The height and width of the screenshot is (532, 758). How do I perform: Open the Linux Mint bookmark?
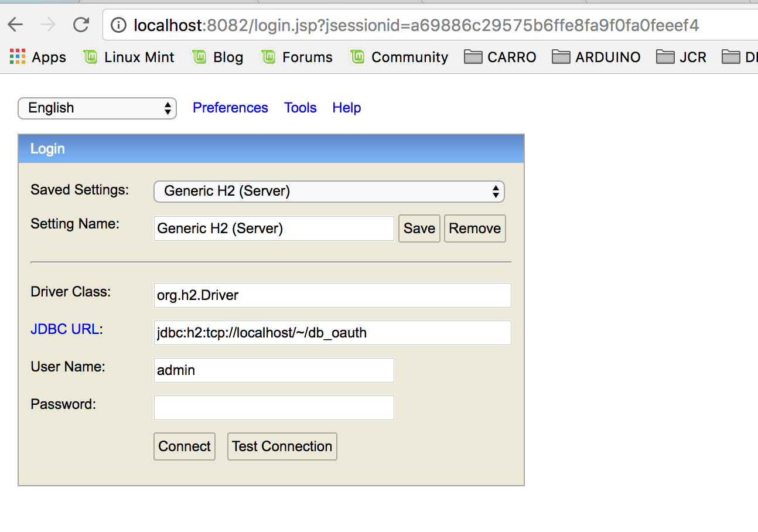coord(129,57)
